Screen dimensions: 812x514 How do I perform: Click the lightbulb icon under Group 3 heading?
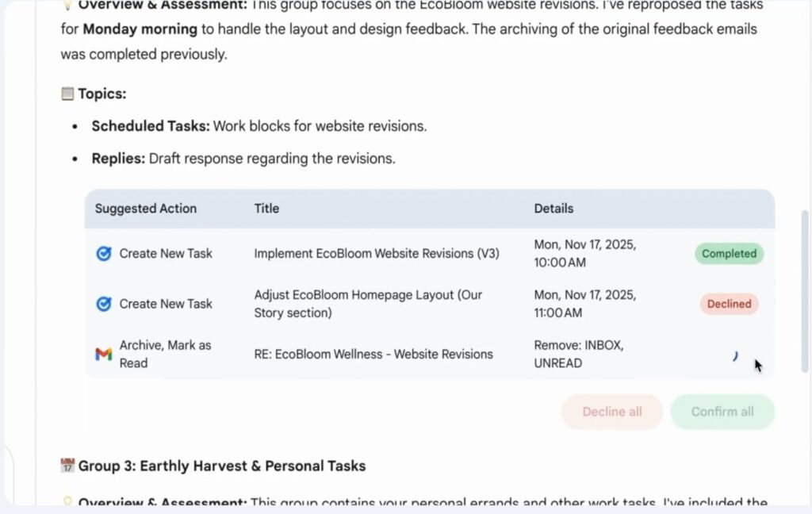coord(67,502)
